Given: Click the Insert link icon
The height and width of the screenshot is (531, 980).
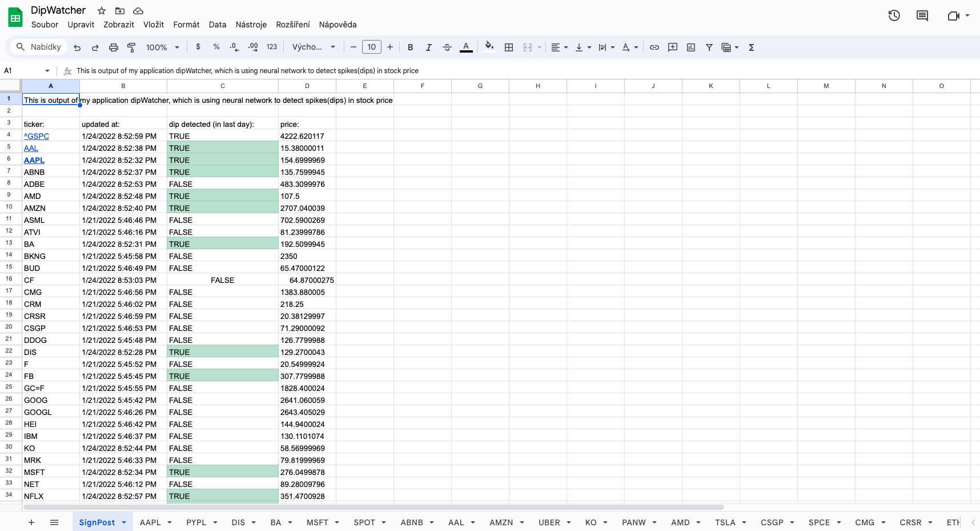Looking at the screenshot, I should click(x=654, y=47).
